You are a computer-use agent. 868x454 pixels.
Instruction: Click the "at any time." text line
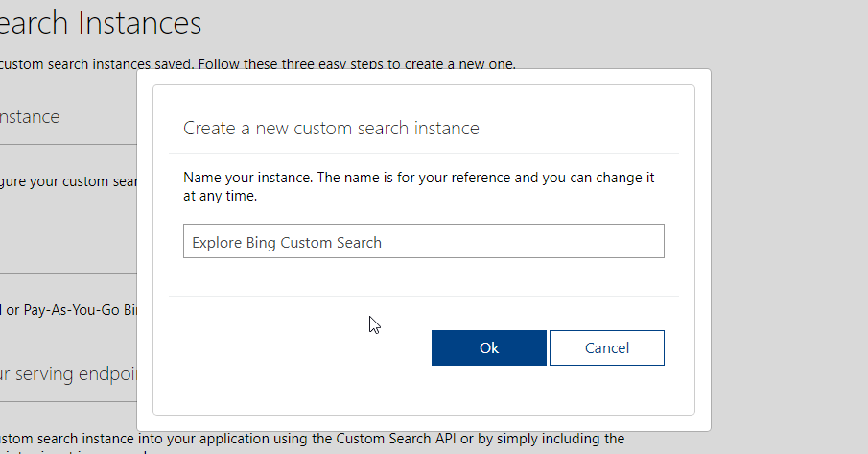coord(220,196)
